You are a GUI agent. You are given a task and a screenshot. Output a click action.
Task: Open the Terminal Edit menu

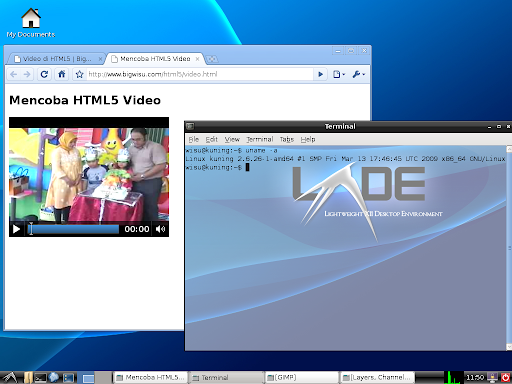[211, 139]
